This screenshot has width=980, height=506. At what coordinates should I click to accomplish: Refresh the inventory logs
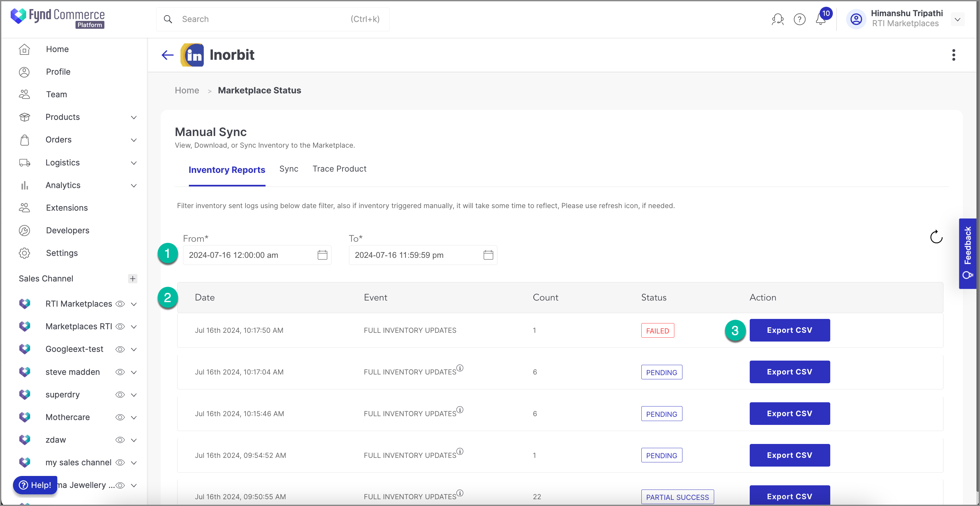pyautogui.click(x=936, y=237)
